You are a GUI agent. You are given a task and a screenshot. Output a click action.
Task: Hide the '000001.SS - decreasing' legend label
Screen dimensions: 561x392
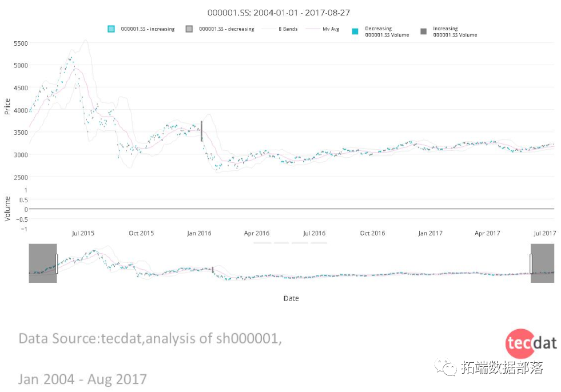(x=226, y=29)
